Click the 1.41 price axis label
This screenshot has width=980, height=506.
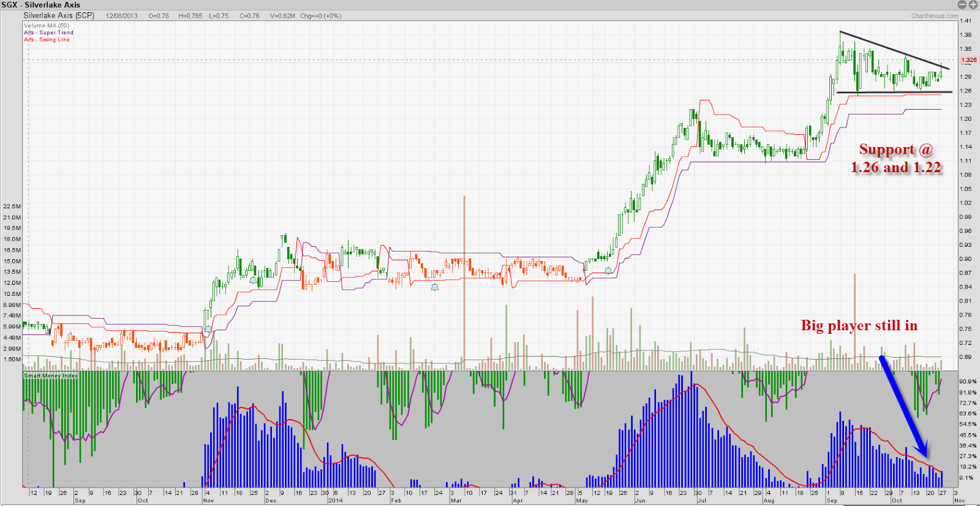tap(966, 21)
